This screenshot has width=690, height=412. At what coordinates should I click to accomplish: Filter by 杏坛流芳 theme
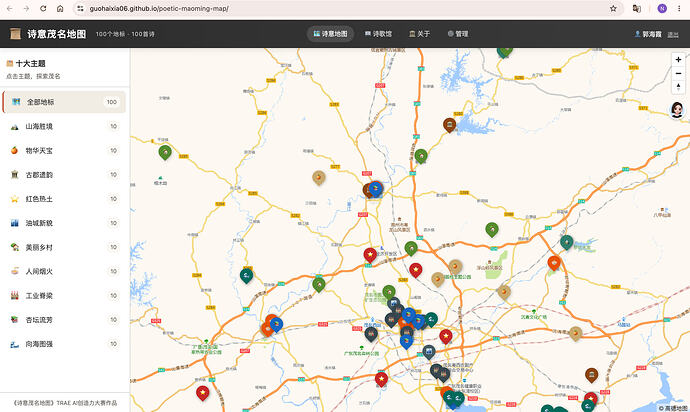tap(64, 320)
